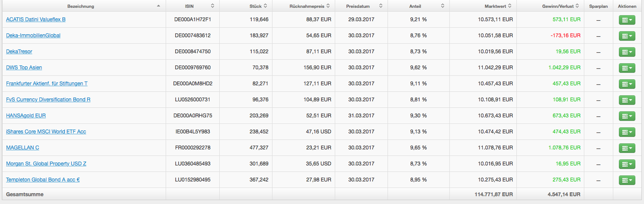Click green action button for HANSAgold EUR
This screenshot has width=644, height=204.
pyautogui.click(x=627, y=116)
